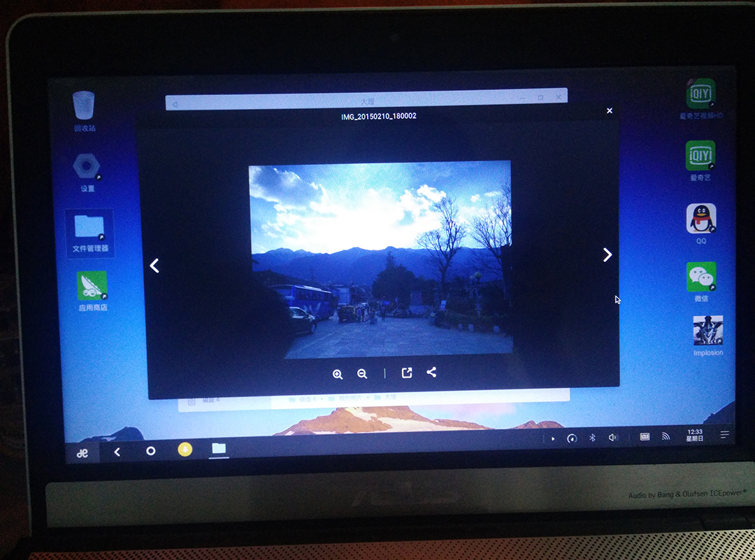Screen dimensions: 755x560
Task: Open Wi-Fi settings from tray
Action: coord(666,436)
